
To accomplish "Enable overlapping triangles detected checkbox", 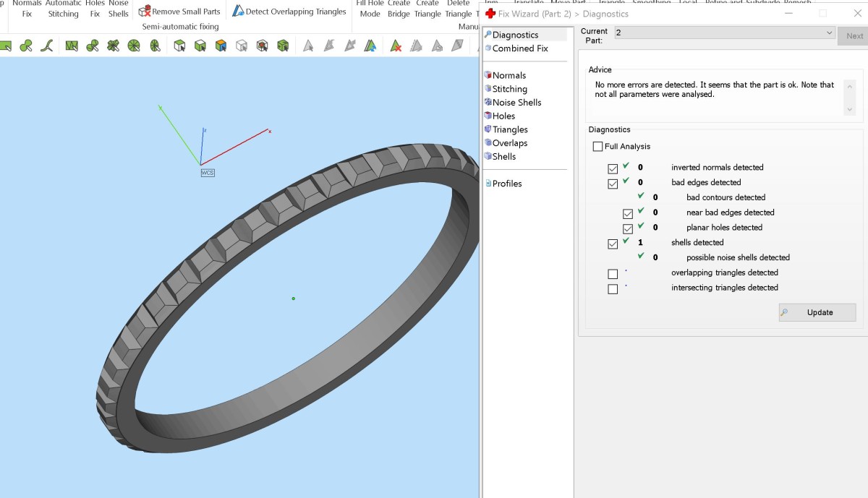I will click(x=613, y=274).
